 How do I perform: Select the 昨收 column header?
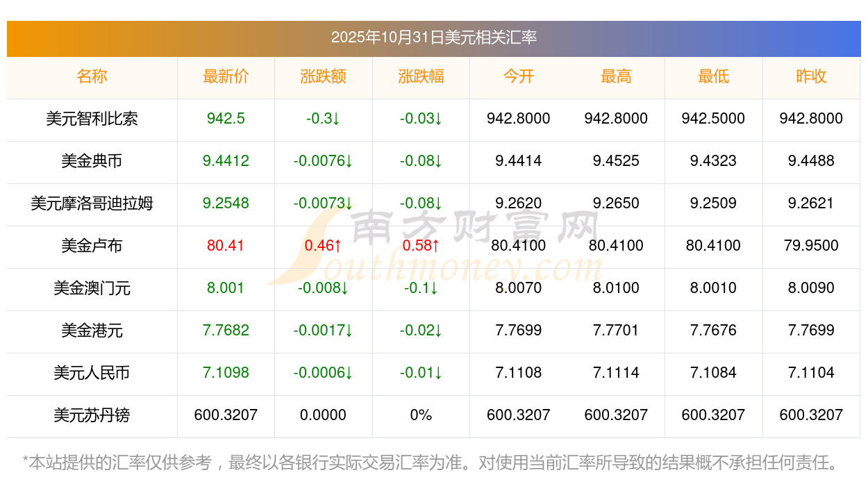[x=811, y=76]
